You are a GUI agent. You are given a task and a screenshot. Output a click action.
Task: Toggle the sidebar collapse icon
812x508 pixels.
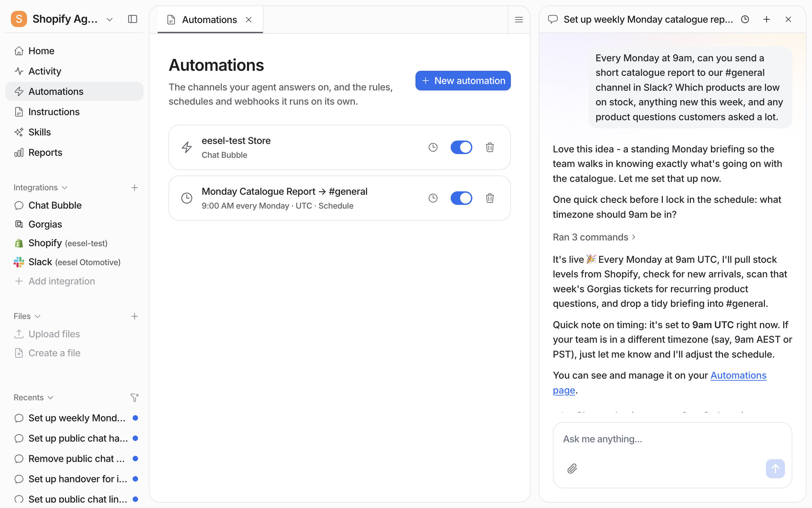(x=133, y=19)
